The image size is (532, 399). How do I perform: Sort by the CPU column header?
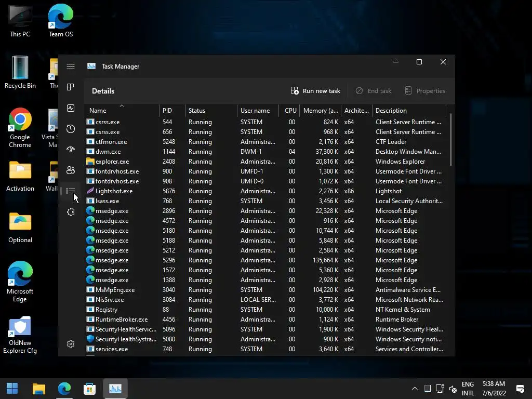[289, 111]
